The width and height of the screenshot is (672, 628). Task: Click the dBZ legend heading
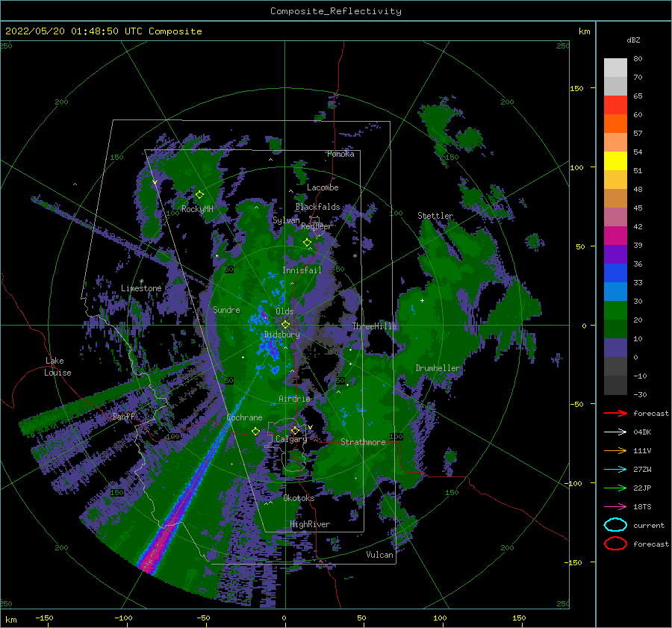(633, 40)
